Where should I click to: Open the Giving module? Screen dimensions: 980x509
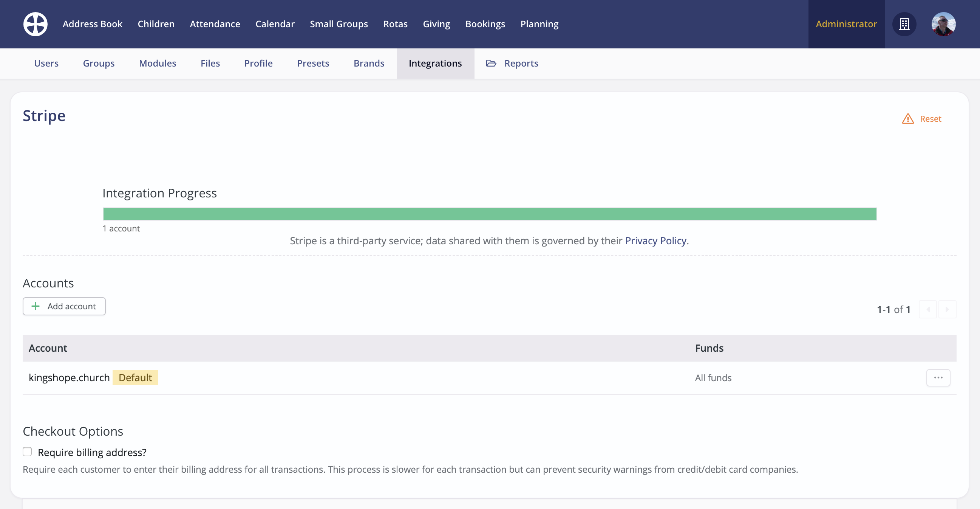point(436,24)
